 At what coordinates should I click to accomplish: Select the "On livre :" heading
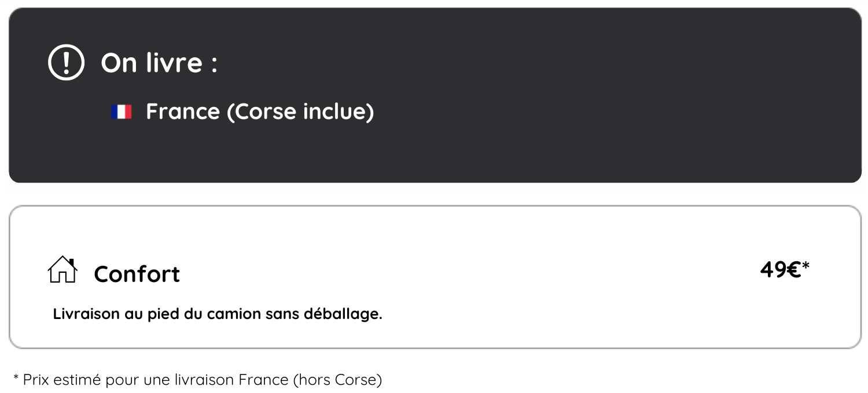[159, 62]
